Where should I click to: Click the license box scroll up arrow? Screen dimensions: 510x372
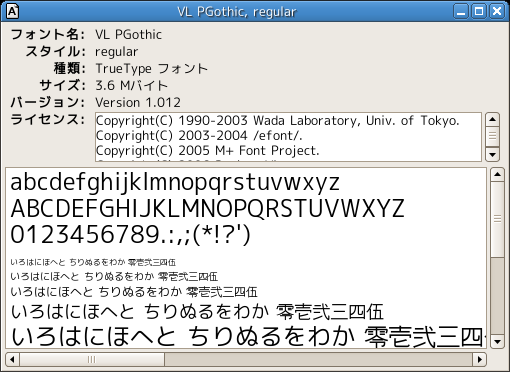pos(492,119)
